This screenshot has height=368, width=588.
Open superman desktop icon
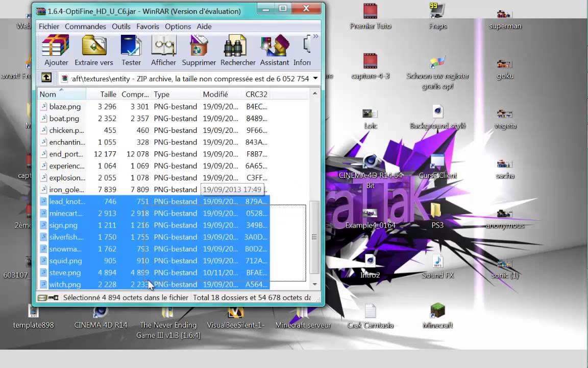(x=505, y=19)
